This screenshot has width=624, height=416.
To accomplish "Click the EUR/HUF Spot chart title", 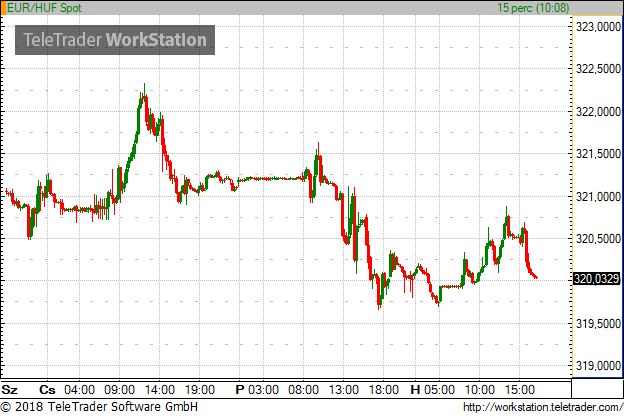I will 44,8.
